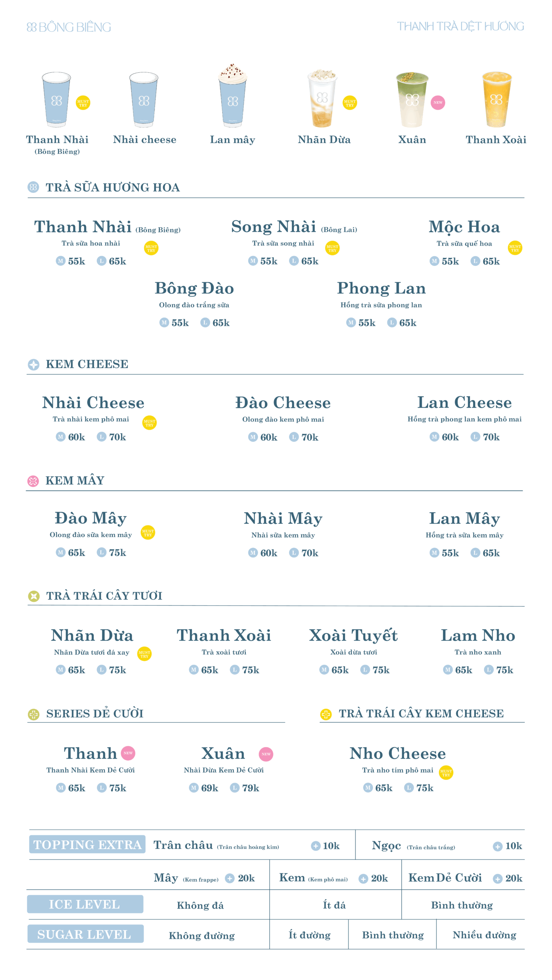Viewport: 552px width, 980px height.
Task: Open the Nho Cheese menu item
Action: [397, 753]
